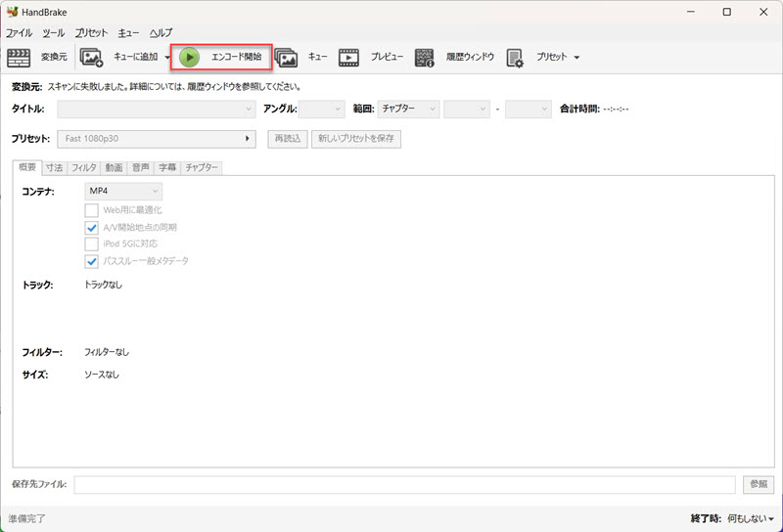Open the コンテナ MP4 dropdown
Viewport: 783px width, 532px height.
point(123,192)
